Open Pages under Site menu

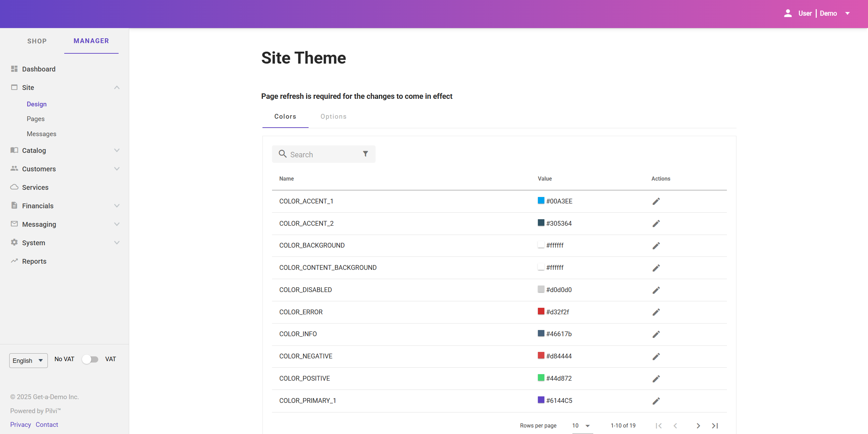point(36,119)
